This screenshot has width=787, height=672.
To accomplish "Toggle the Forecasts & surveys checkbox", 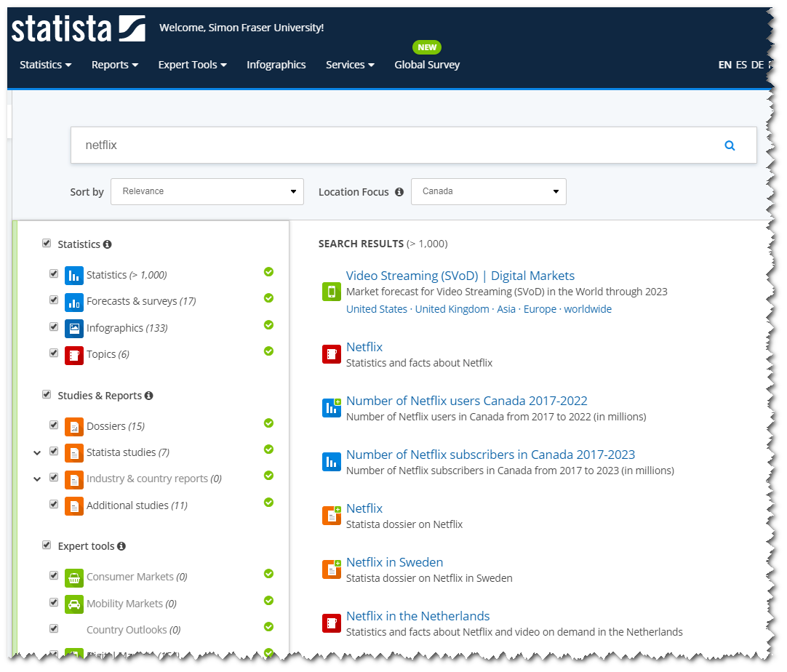I will click(54, 300).
